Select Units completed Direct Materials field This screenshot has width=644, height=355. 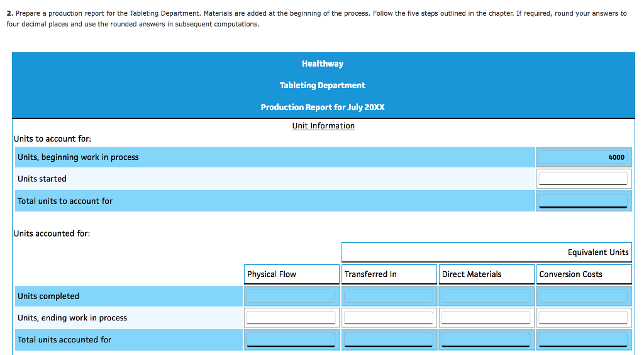(486, 296)
